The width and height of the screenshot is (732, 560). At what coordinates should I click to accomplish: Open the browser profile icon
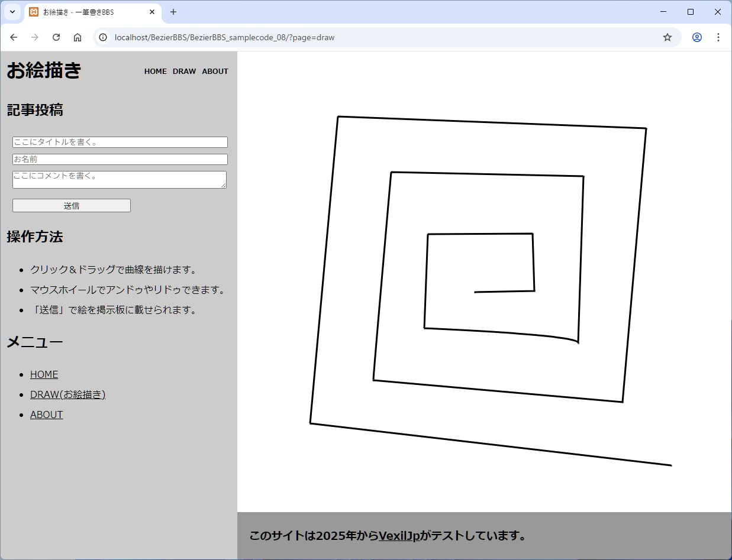[697, 37]
